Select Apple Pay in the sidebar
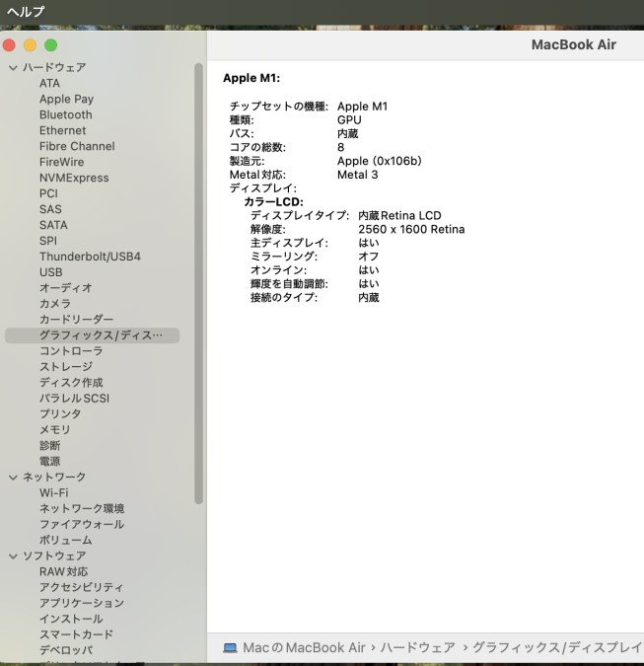Screen dimensions: 644x666 67,99
